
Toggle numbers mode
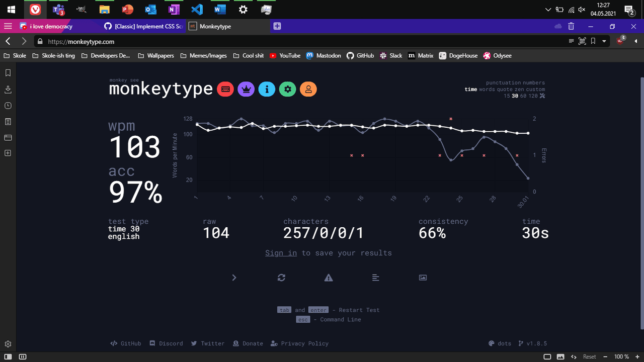[534, 83]
